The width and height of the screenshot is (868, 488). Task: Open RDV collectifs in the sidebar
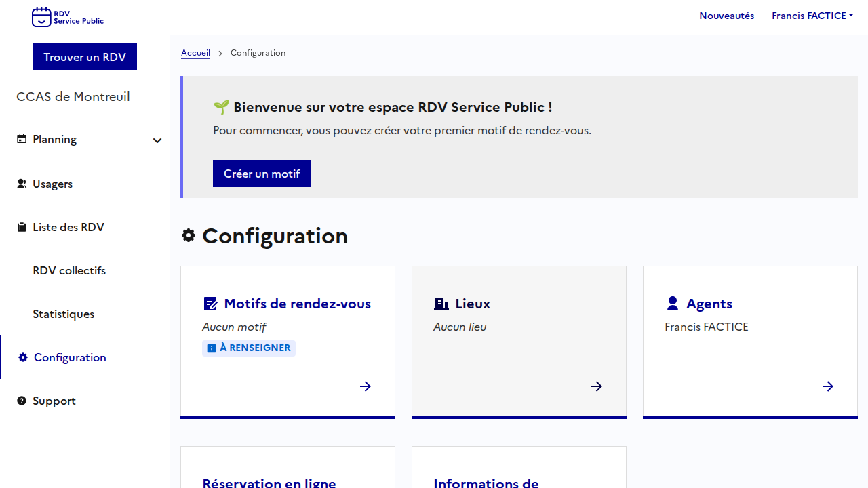[x=69, y=270]
